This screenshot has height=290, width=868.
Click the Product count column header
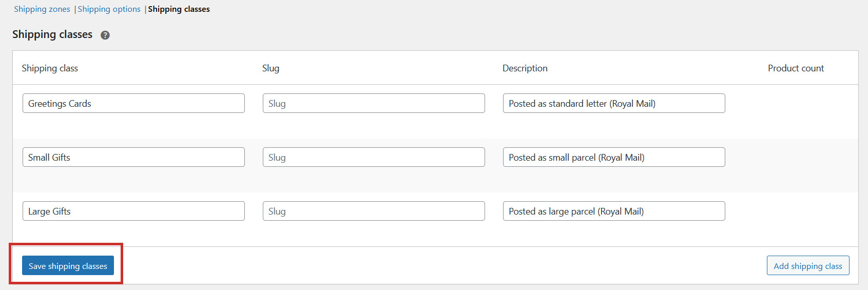796,68
